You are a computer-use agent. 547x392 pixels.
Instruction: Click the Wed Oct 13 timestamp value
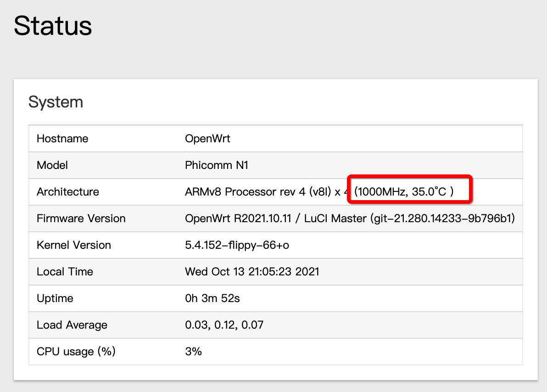(x=252, y=272)
